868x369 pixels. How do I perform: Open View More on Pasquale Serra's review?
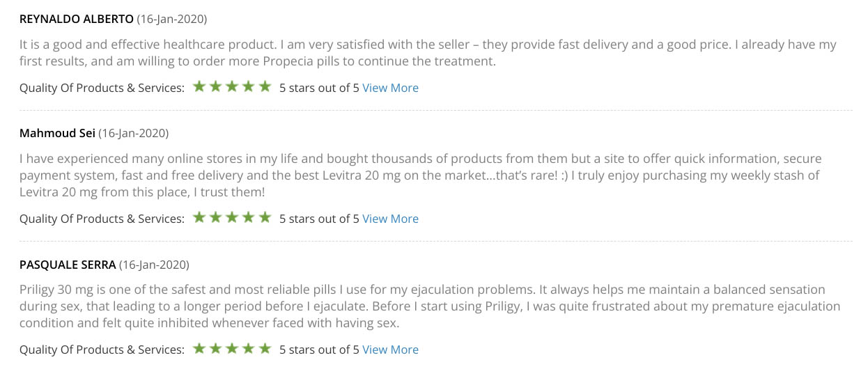[390, 350]
